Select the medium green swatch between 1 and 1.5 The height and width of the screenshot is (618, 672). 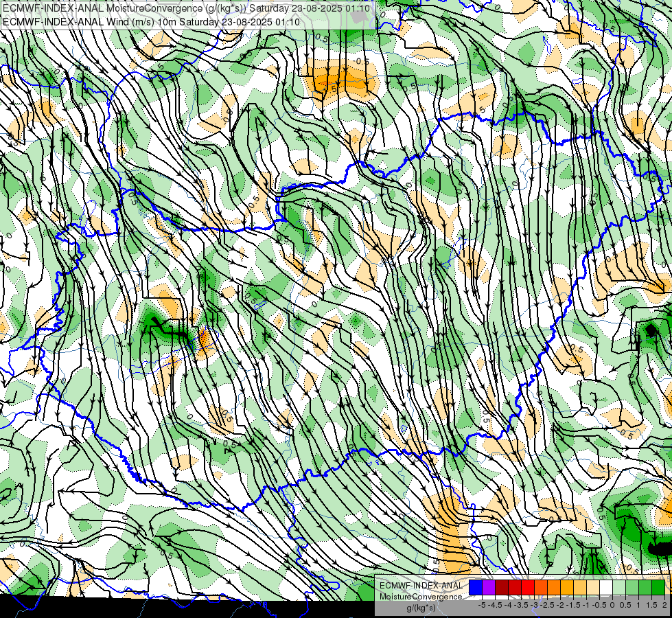point(645,587)
